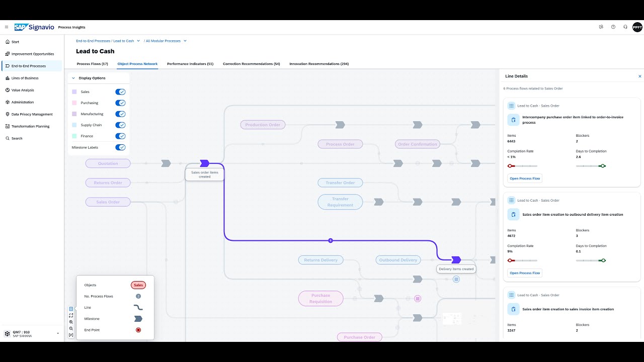Open the hamburger navigation menu
This screenshot has width=644, height=362.
tap(7, 27)
